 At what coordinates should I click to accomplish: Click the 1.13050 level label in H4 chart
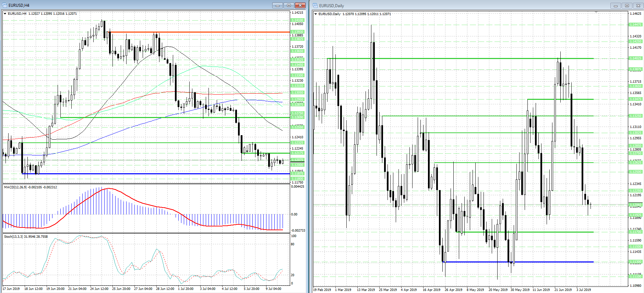coord(297,93)
